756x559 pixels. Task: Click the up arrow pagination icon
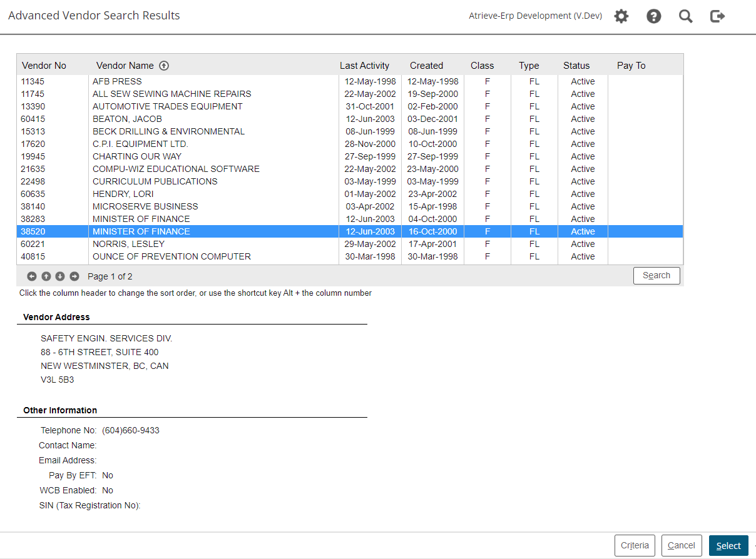(x=46, y=276)
